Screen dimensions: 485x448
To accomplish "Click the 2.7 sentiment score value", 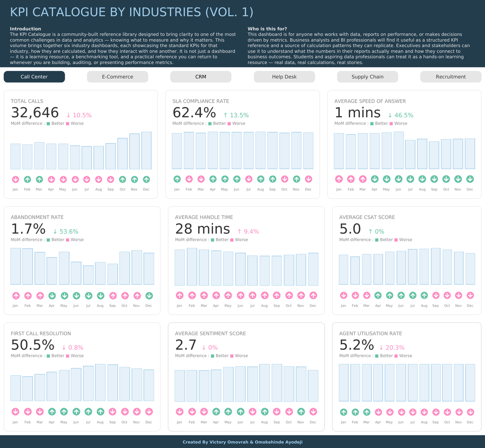I will coord(186,345).
